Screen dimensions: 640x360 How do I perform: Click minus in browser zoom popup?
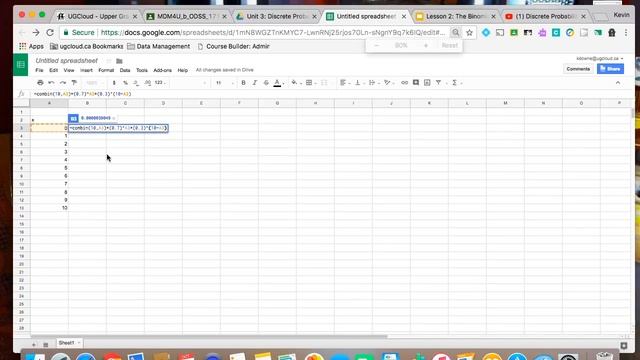point(376,45)
